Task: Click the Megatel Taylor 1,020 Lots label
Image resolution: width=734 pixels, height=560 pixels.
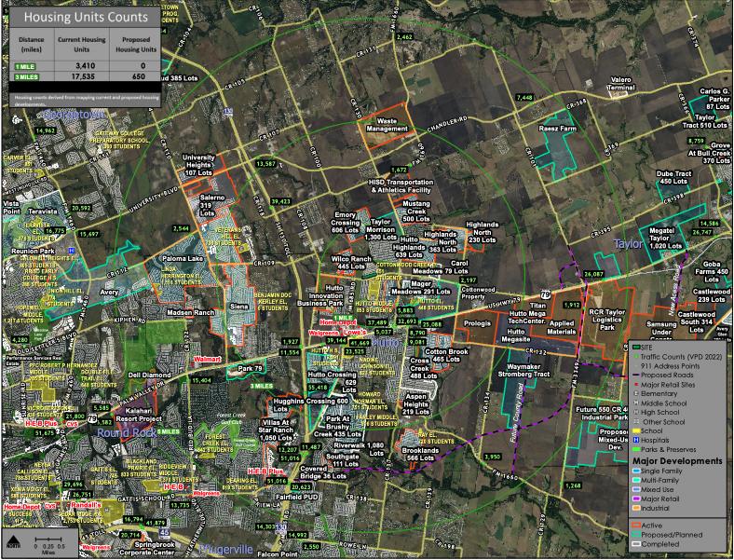Action: [x=665, y=238]
